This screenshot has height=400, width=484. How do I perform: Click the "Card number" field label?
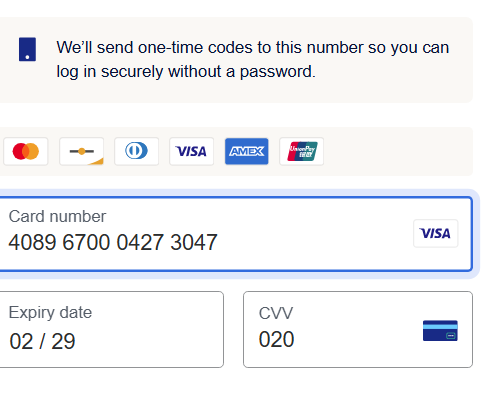click(57, 217)
